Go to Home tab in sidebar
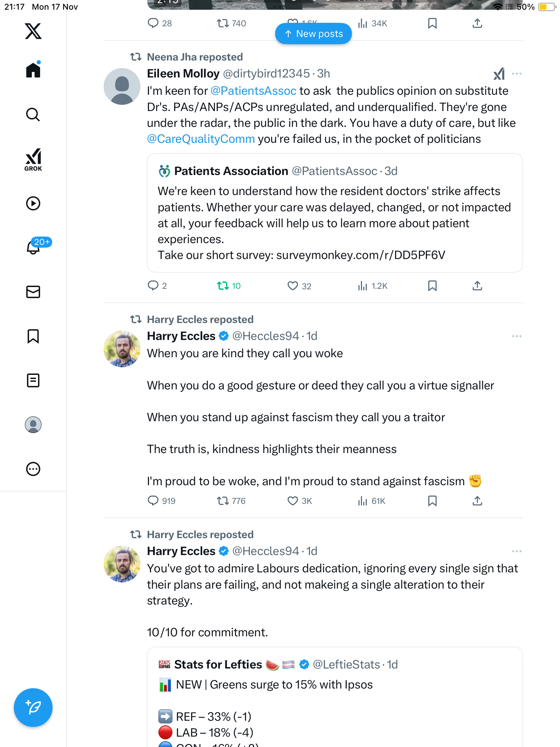 click(x=33, y=70)
